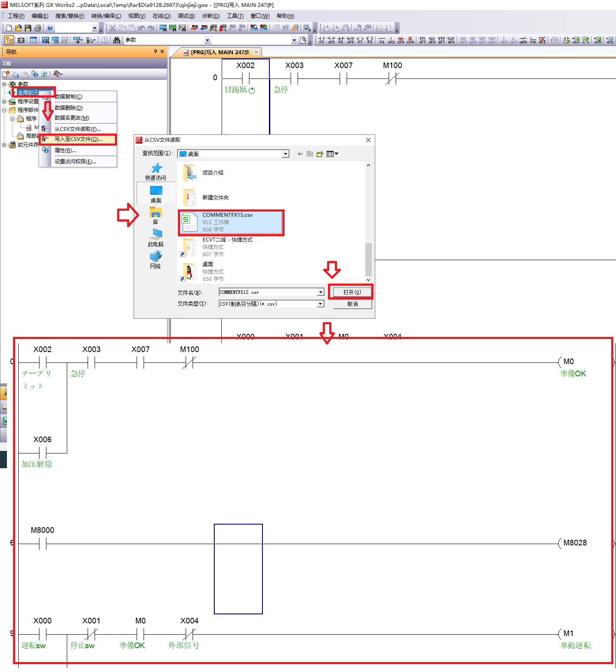
Task: Click the F5 open contact ladder icon
Action: point(321,40)
